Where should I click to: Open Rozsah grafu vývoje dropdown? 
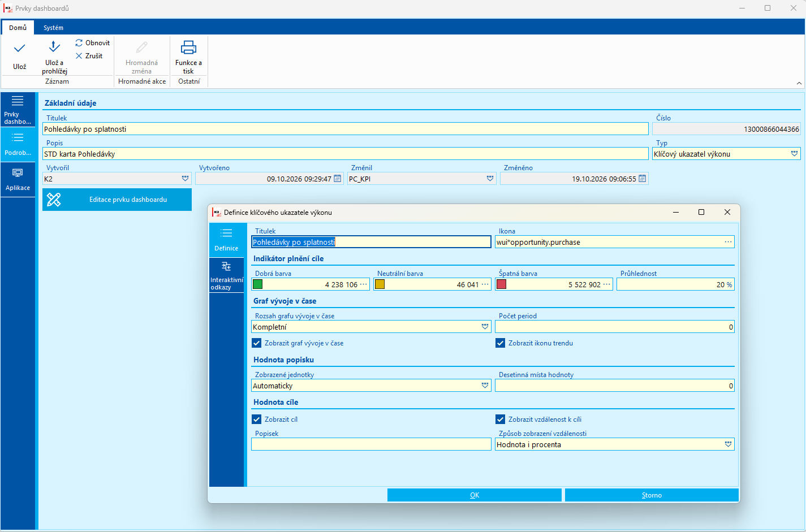485,327
